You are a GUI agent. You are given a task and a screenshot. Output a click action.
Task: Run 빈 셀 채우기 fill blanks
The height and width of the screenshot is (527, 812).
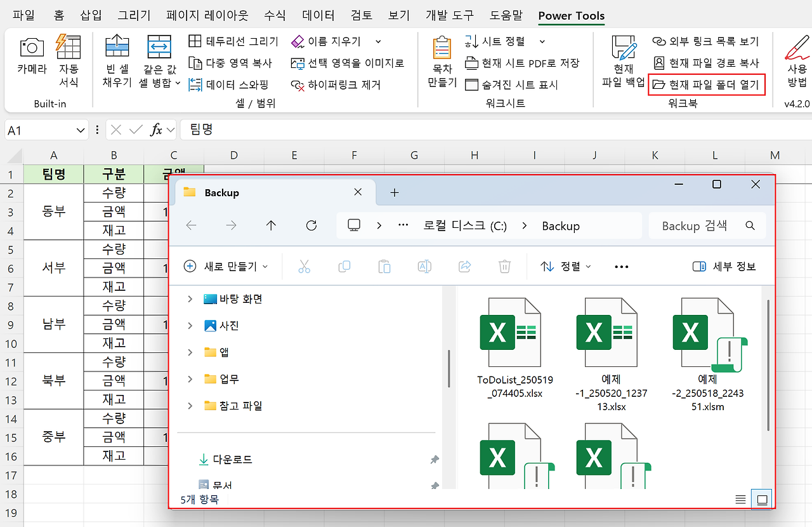117,61
